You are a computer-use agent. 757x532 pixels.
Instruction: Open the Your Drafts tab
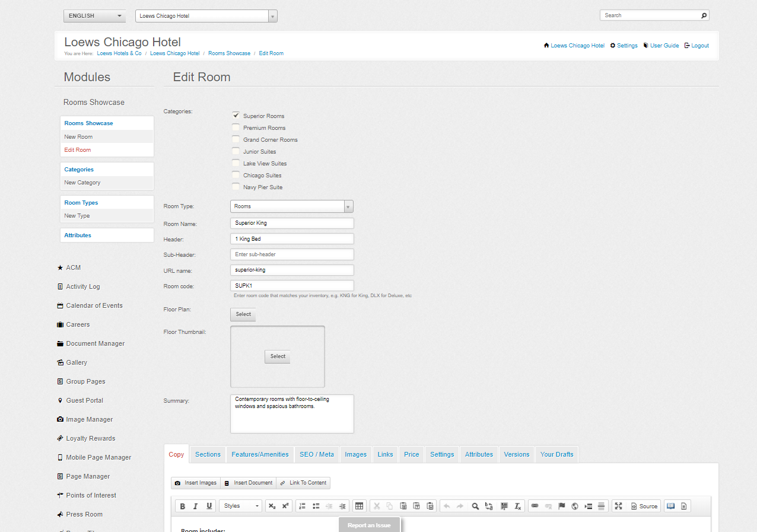pos(557,454)
